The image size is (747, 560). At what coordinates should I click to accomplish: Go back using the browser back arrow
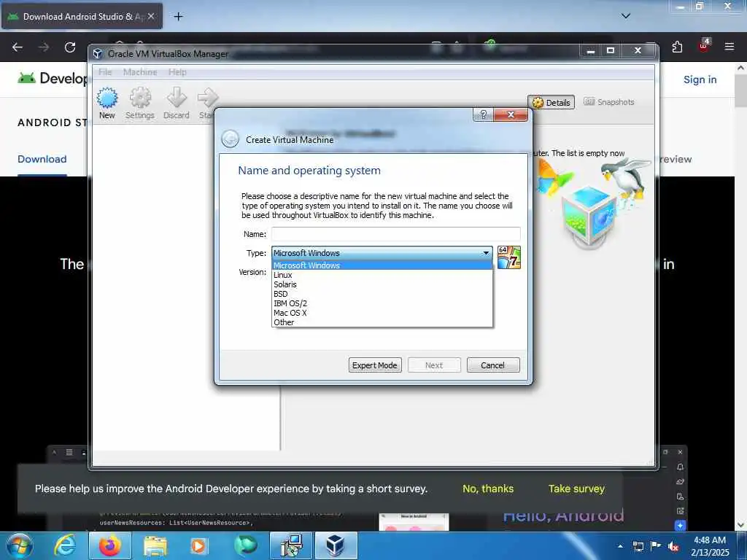pos(18,47)
